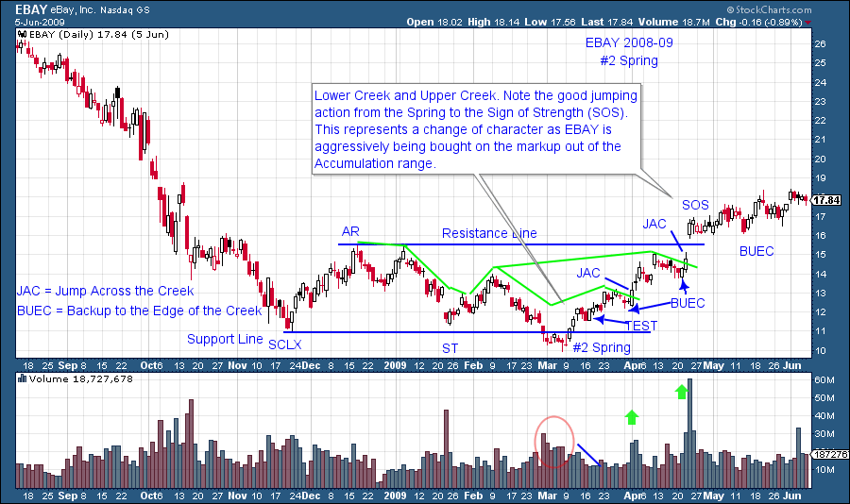Click the lower JAC label near March

(x=588, y=273)
